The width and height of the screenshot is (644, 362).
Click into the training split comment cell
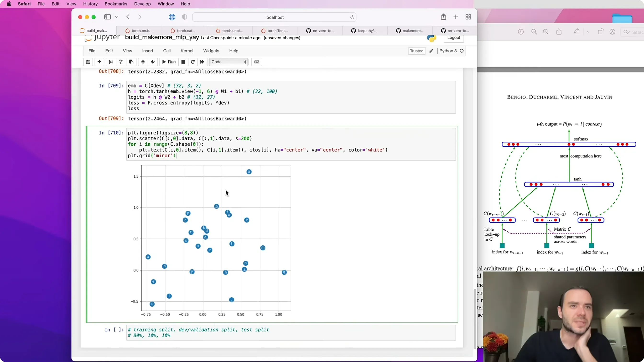(x=291, y=333)
